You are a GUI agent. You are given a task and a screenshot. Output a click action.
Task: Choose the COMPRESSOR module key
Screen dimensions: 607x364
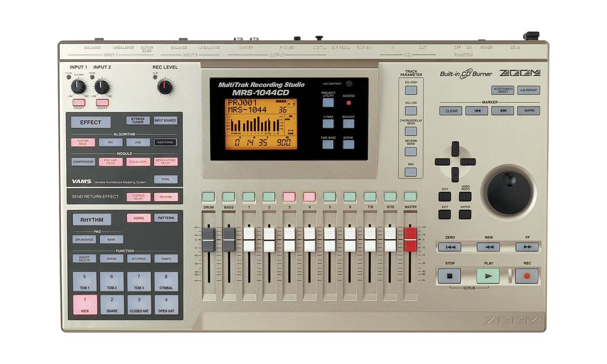click(x=83, y=162)
